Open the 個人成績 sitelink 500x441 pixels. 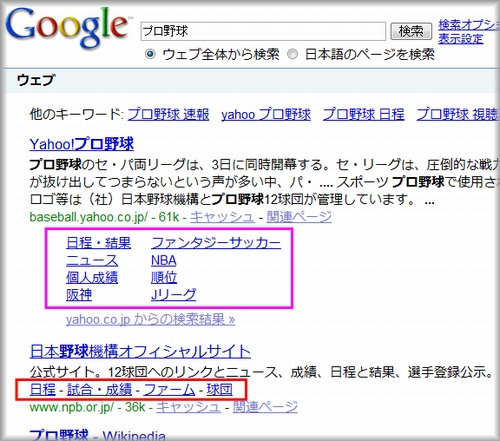pyautogui.click(x=92, y=277)
